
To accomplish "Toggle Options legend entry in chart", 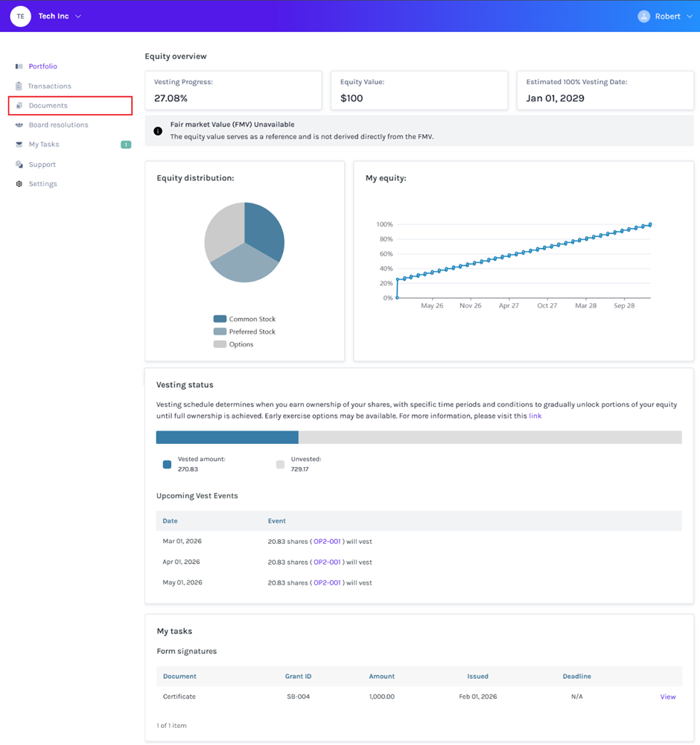I will (x=233, y=344).
